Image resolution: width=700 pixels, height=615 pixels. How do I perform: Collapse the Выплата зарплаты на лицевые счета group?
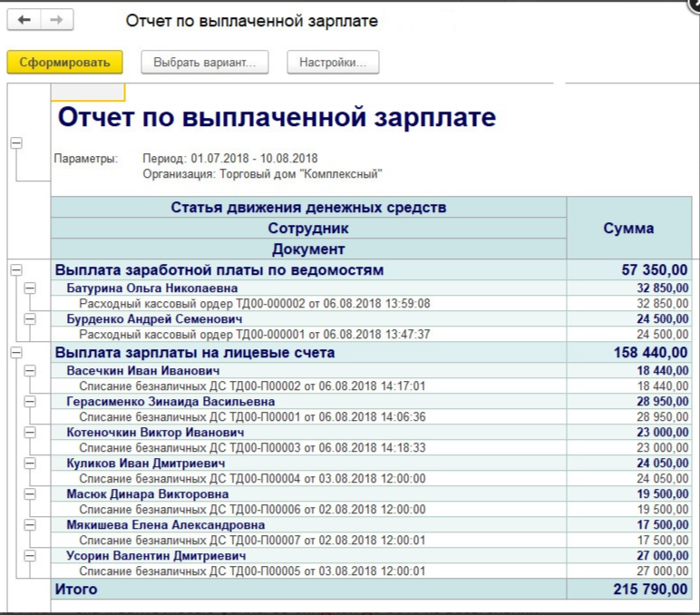(x=15, y=353)
